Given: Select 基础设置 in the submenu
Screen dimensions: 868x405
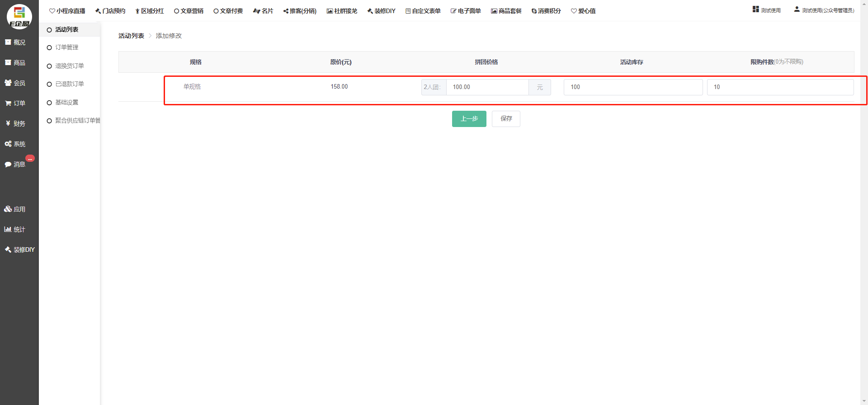Looking at the screenshot, I should point(66,103).
